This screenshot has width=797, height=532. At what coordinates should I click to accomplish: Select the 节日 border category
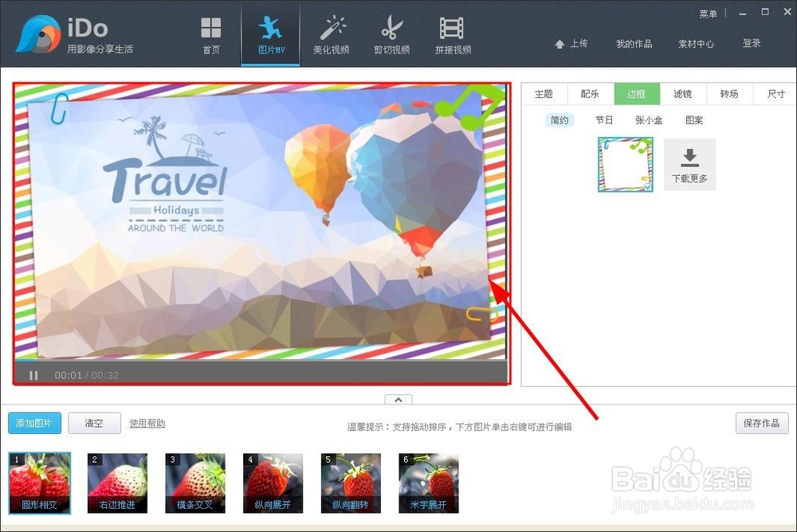click(604, 120)
